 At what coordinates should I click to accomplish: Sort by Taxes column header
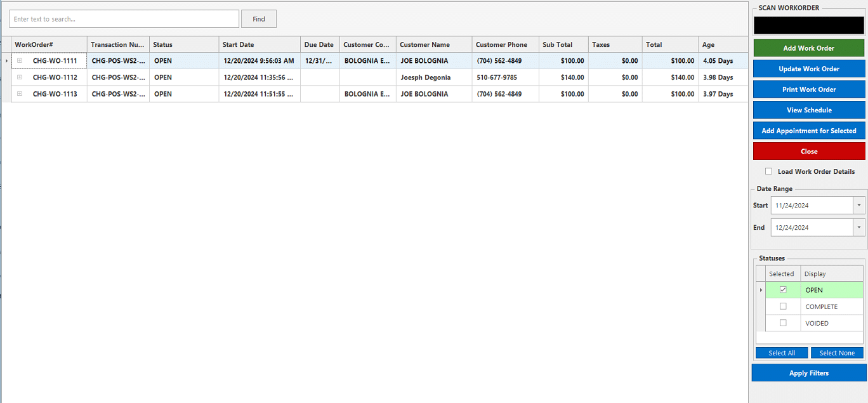pos(615,44)
